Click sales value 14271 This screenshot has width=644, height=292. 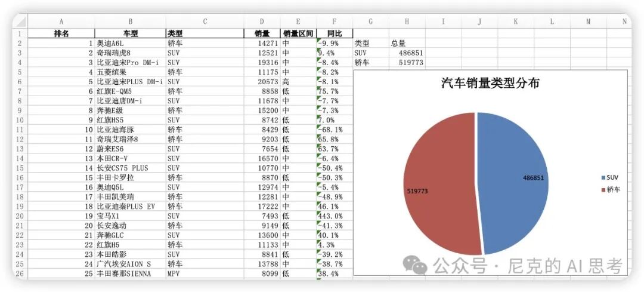(x=262, y=43)
